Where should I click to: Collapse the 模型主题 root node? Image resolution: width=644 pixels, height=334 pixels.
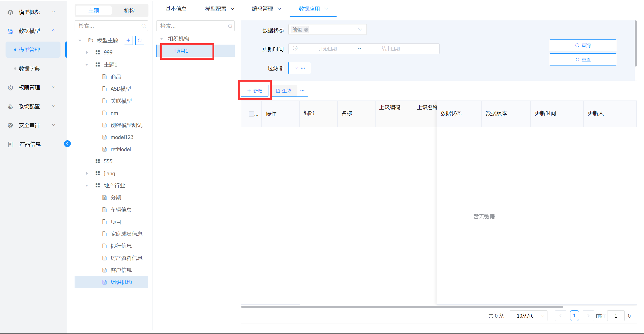coord(80,40)
